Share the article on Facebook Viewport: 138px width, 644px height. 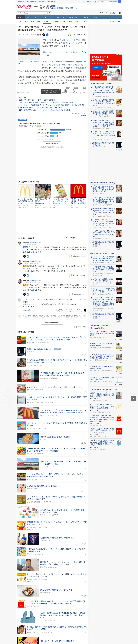(47, 35)
